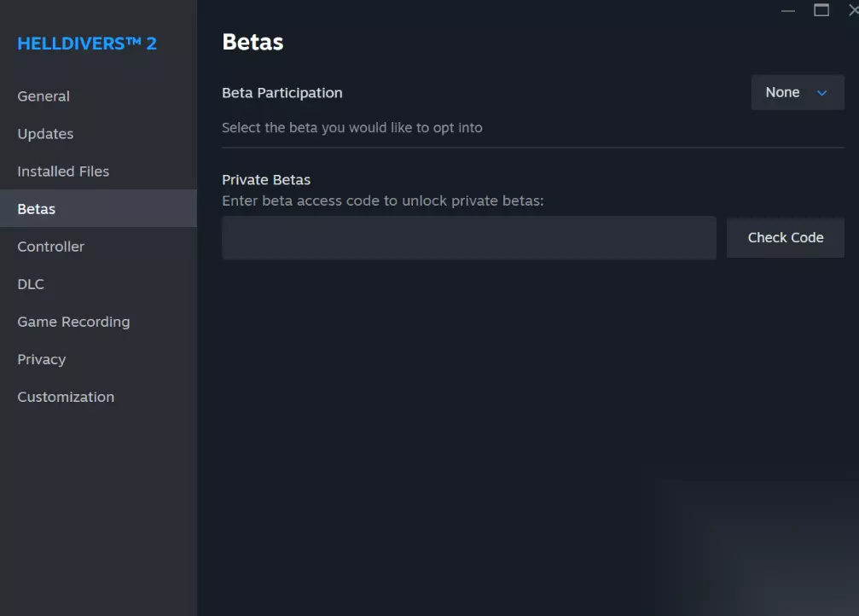Click the beta access code input field

tap(469, 238)
